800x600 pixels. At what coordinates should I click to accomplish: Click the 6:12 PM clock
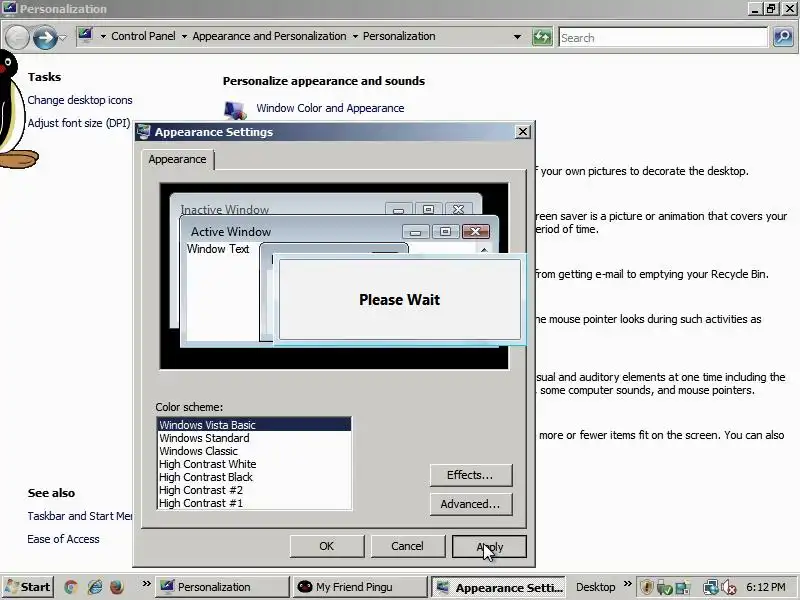pos(766,587)
